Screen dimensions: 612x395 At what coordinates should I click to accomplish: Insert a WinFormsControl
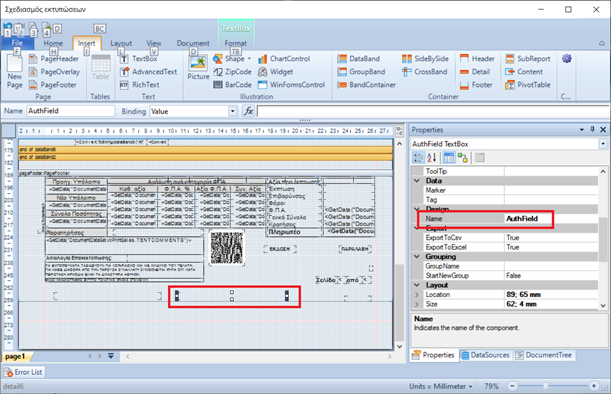[291, 85]
